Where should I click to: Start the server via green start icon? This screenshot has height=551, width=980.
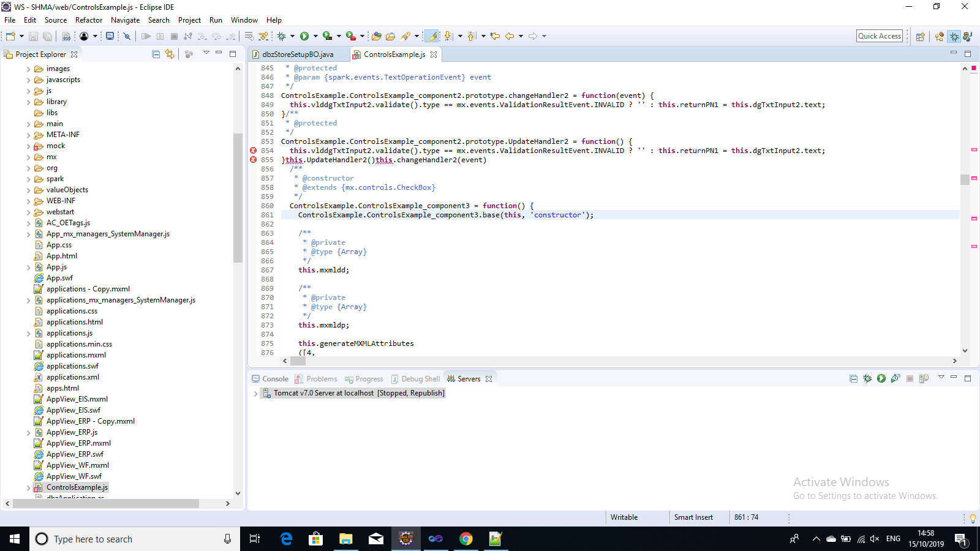(881, 378)
